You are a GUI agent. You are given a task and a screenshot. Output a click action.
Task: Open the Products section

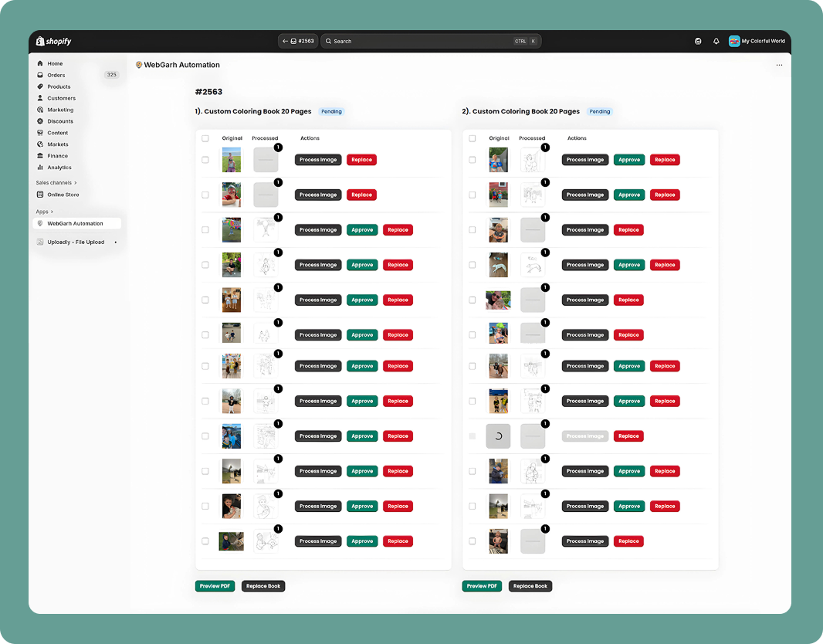(57, 86)
